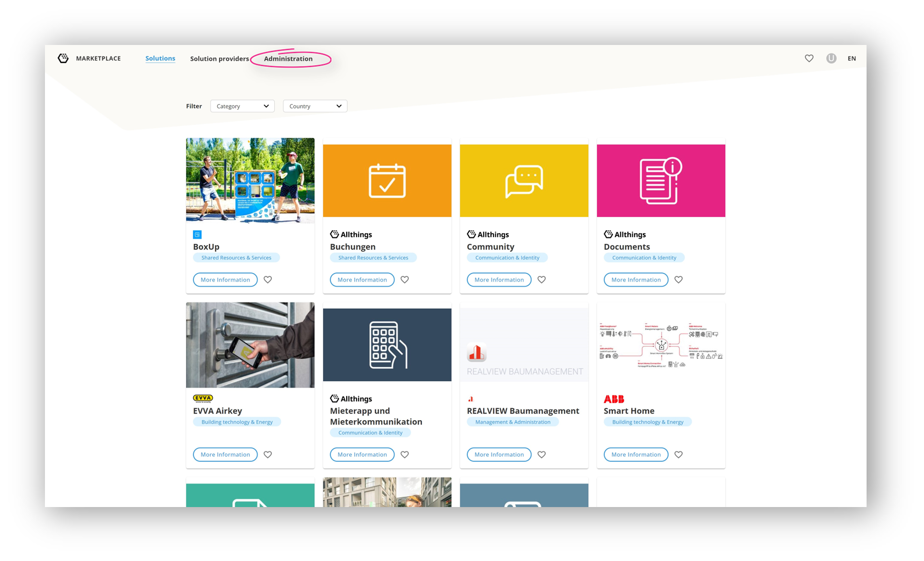Favorite the EVVA Airkey solution
924x561 pixels.
(x=268, y=455)
